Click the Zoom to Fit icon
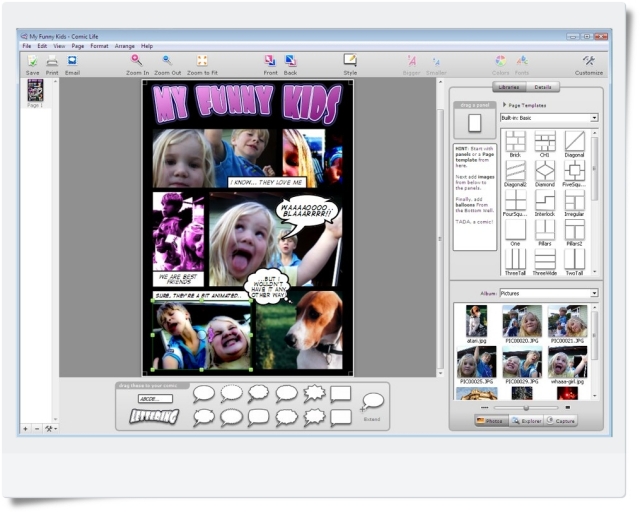This screenshot has width=640, height=512. pos(202,61)
